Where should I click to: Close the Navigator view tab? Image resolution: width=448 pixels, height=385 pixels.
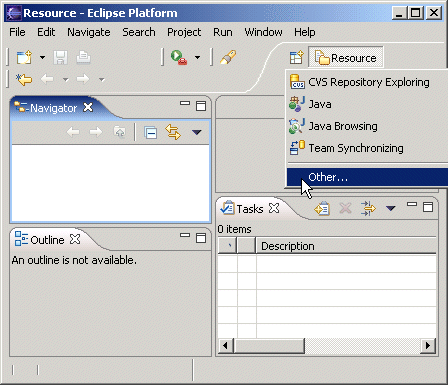pyautogui.click(x=88, y=107)
